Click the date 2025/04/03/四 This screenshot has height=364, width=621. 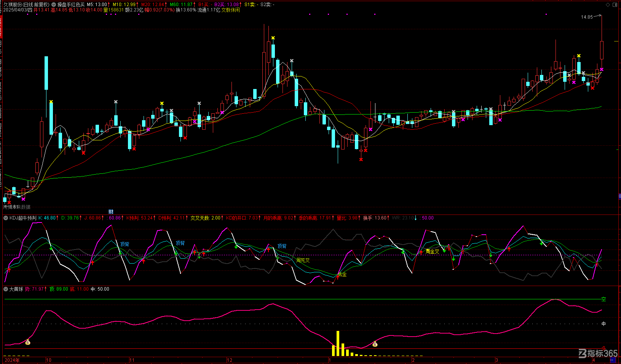click(18, 10)
